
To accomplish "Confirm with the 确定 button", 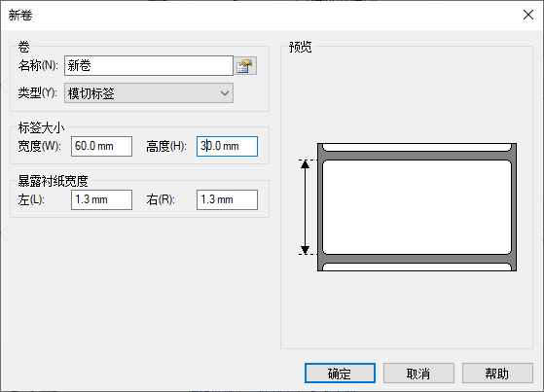I will [340, 374].
